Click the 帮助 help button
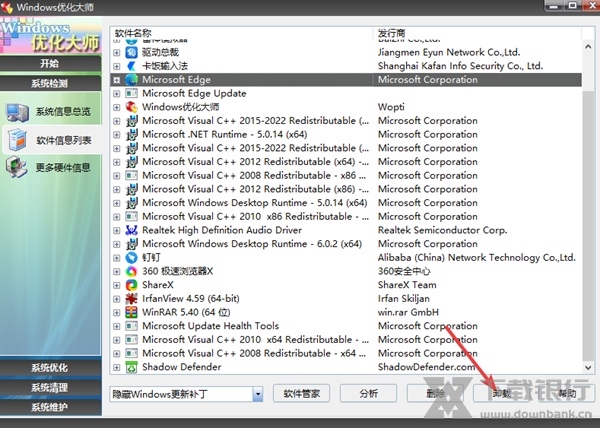Screen dimensions: 600x428 [567, 393]
